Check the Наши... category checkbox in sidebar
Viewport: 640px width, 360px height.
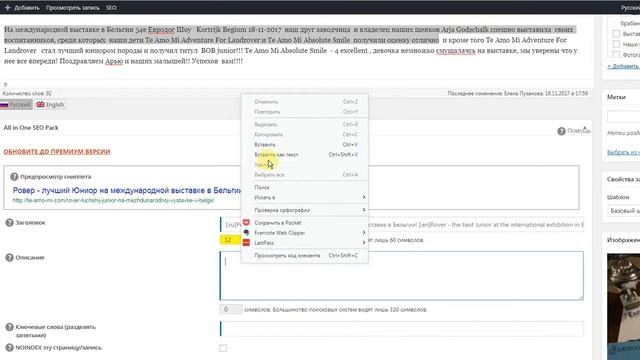point(616,44)
